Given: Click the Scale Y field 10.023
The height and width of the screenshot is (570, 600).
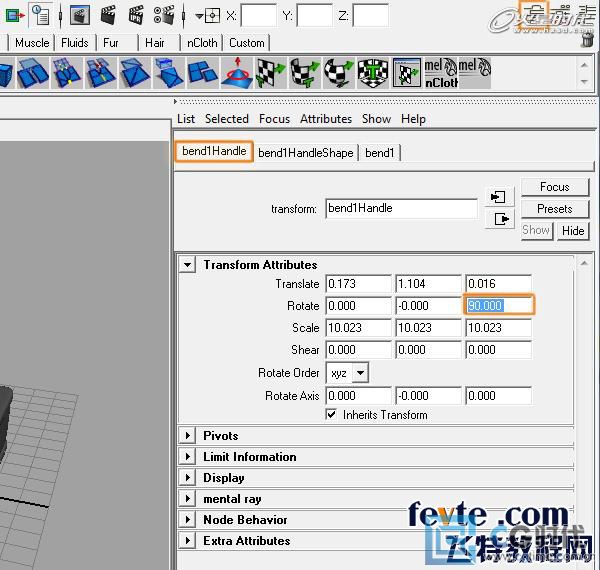Looking at the screenshot, I should 428,327.
